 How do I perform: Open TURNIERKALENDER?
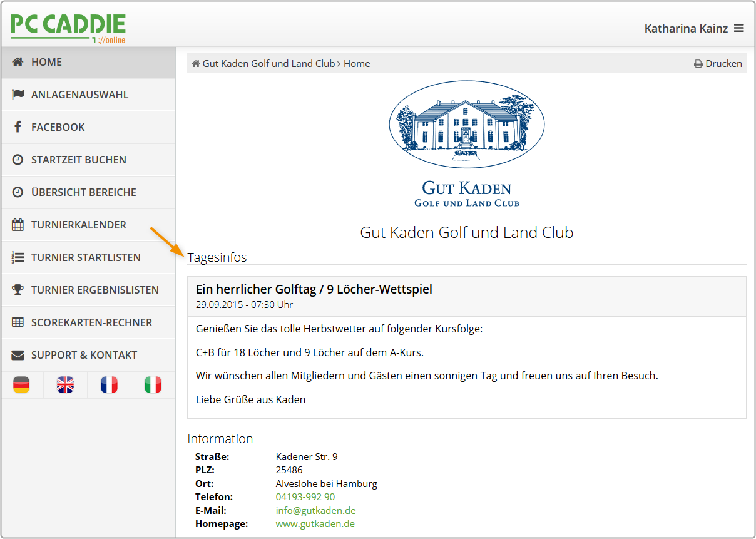[88, 225]
